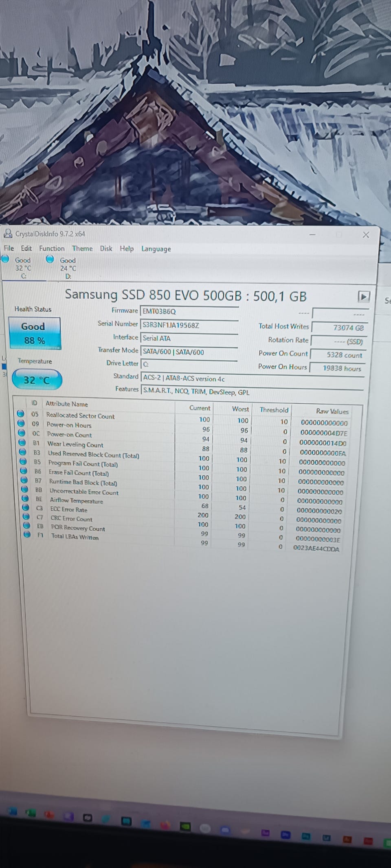This screenshot has height=868, width=391.
Task: Open the Help menu
Action: coord(127,248)
